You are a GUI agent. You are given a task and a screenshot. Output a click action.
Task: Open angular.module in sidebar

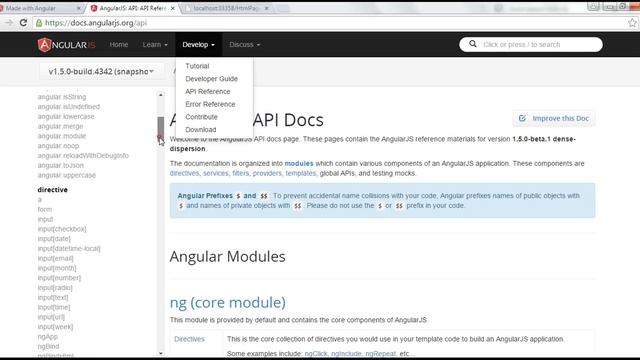pyautogui.click(x=62, y=136)
